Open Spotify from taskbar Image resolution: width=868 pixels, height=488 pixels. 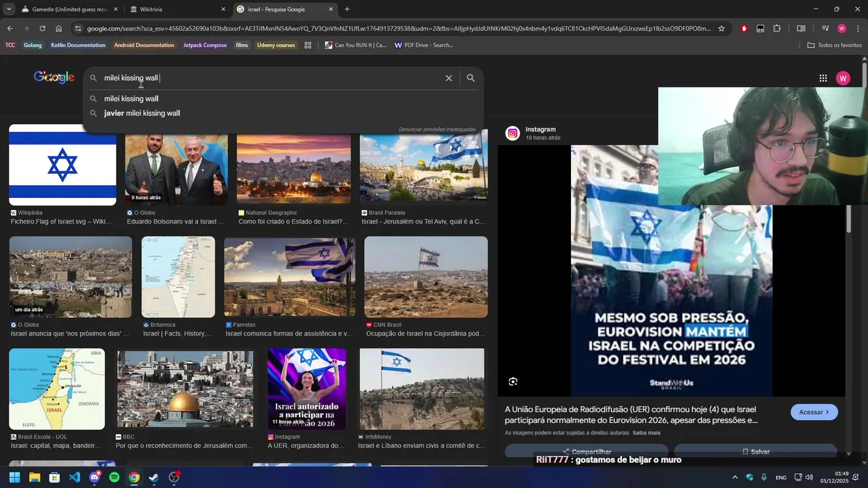point(114,477)
